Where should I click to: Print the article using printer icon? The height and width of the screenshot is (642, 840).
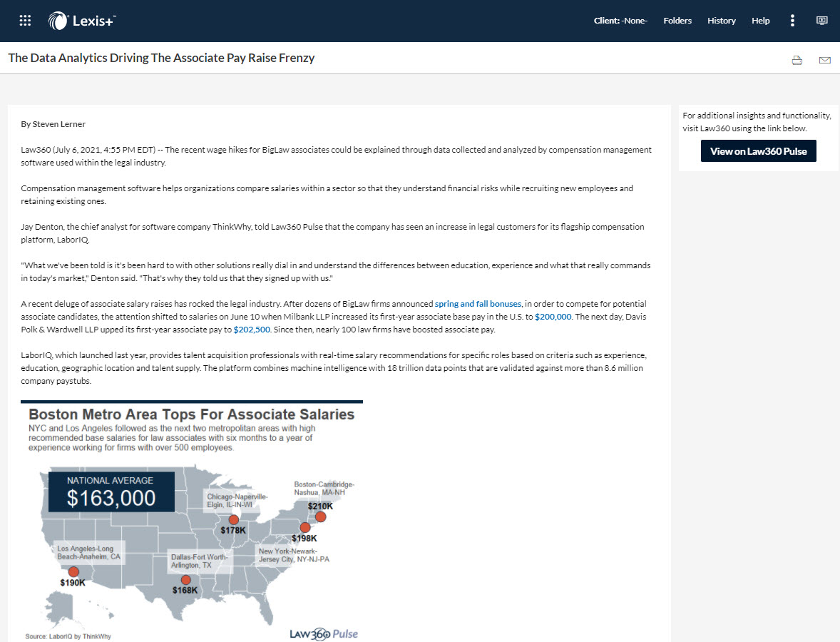(x=797, y=60)
